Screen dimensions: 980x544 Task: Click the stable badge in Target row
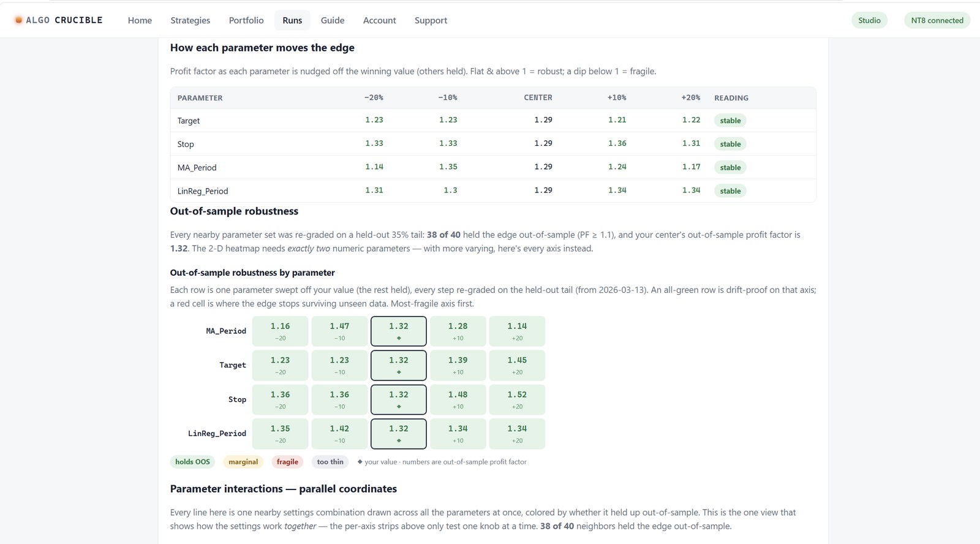pos(730,121)
